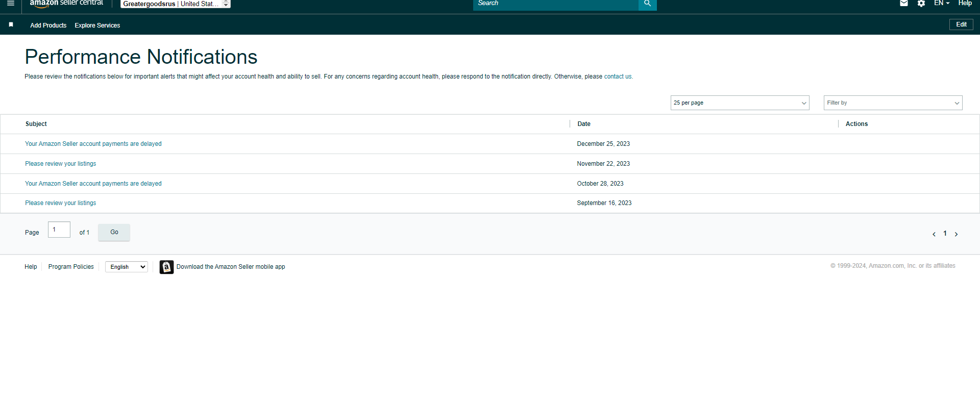The height and width of the screenshot is (405, 980).
Task: Click the search magnifier button
Action: click(647, 4)
